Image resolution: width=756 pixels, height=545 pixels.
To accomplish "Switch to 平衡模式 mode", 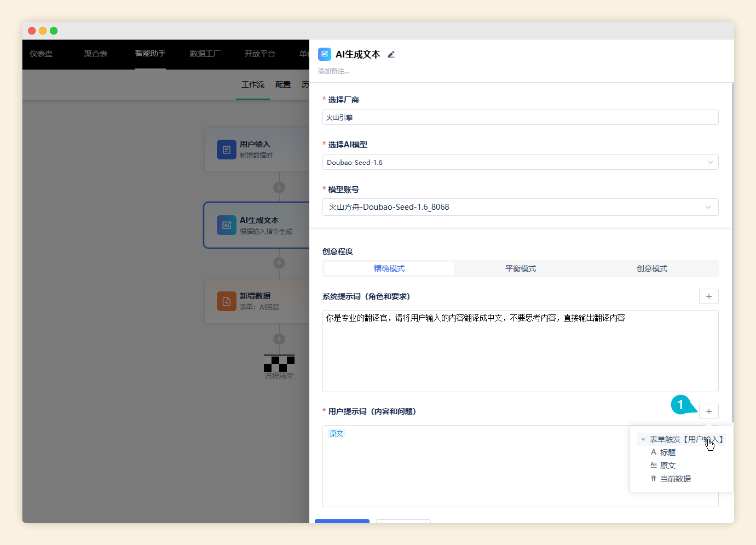I will point(520,268).
